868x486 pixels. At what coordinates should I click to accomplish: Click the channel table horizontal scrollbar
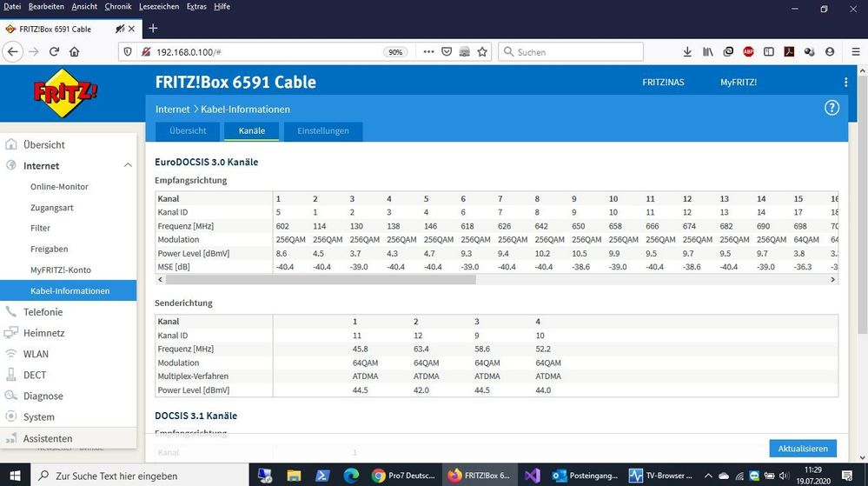(321, 280)
